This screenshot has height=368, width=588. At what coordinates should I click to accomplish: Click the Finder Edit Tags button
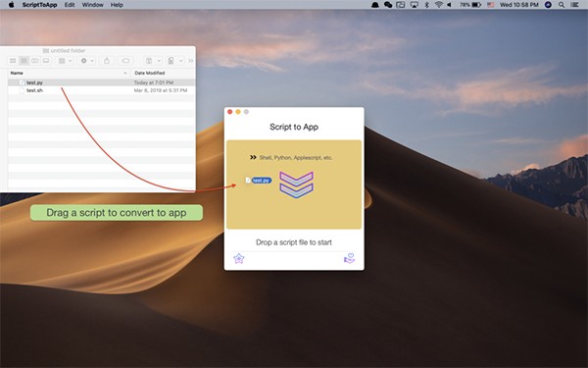126,61
